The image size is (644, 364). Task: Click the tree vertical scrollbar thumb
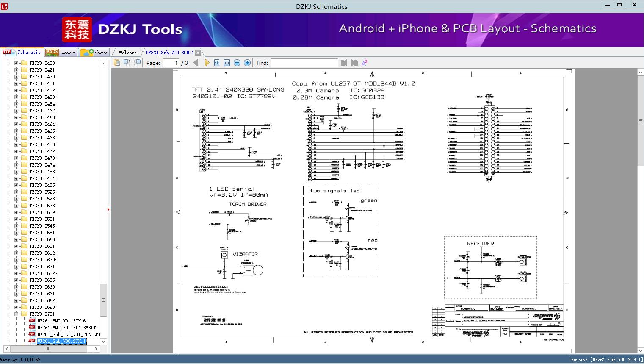(x=103, y=300)
